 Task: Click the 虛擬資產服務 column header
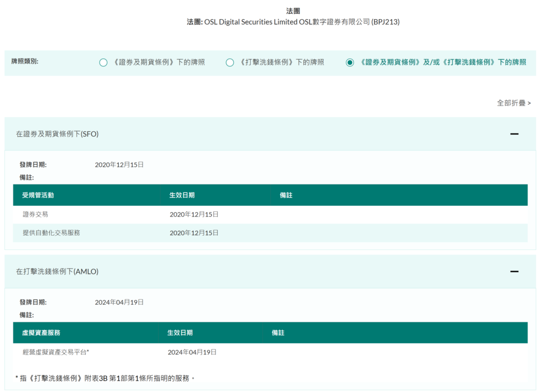41,332
